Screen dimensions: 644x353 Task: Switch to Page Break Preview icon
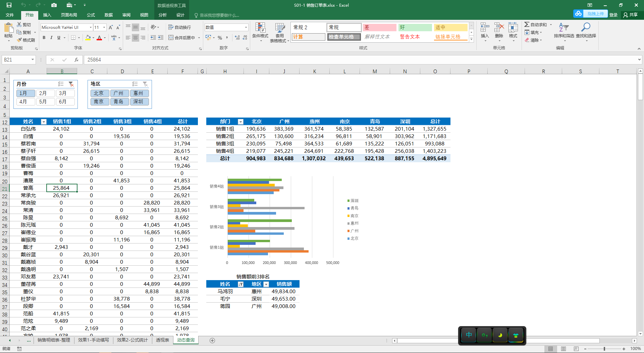coord(576,349)
